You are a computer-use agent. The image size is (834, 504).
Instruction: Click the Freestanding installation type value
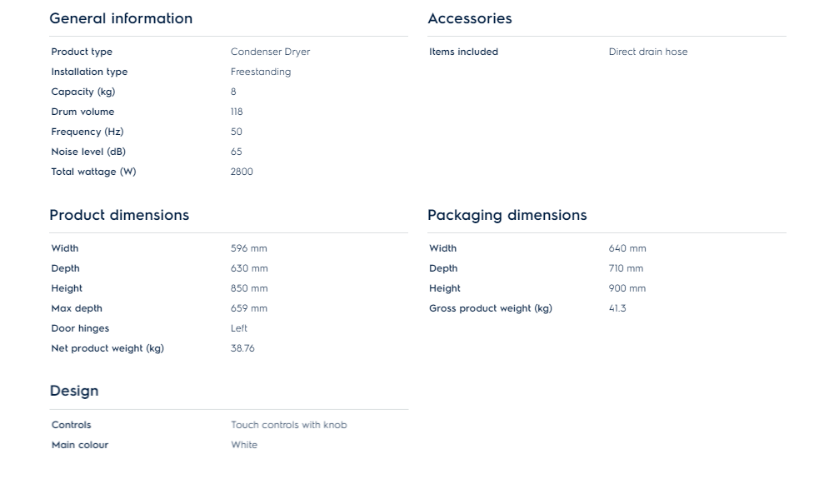tap(261, 72)
